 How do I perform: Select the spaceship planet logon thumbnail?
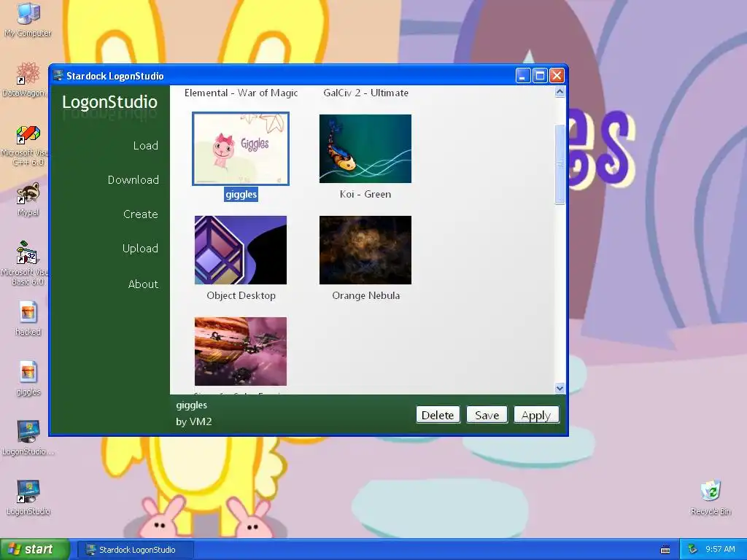click(241, 351)
